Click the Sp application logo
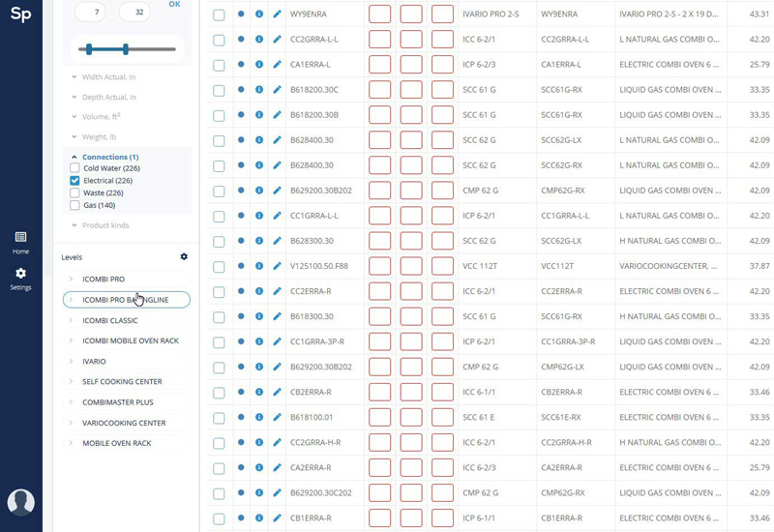Viewport: 774px width, 532px height. (20, 15)
